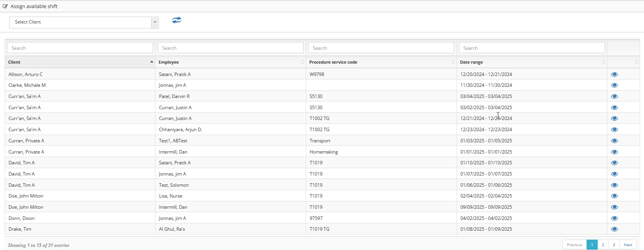View shift with procedure code W9798
Viewport: 644px width, 250px height.
pyautogui.click(x=614, y=74)
